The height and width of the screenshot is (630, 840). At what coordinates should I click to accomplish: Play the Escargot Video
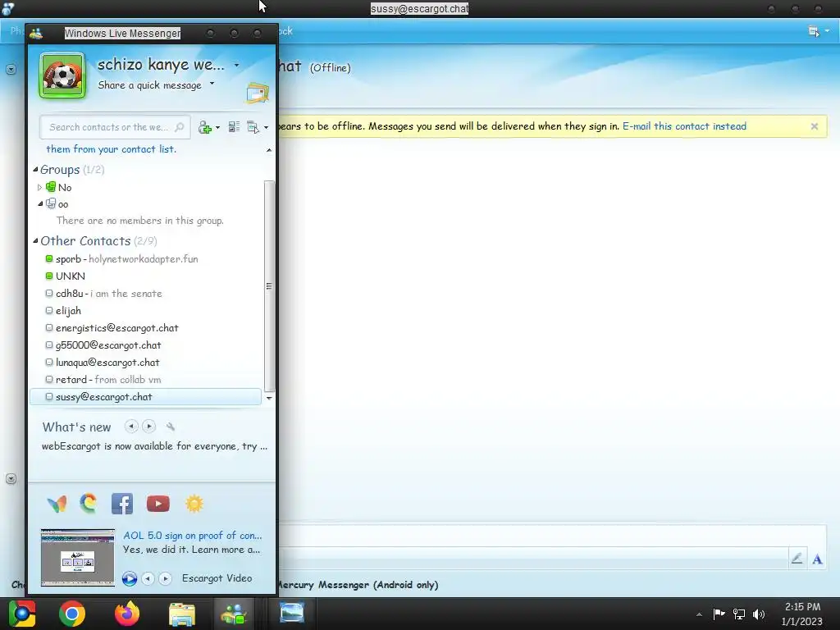(x=129, y=578)
